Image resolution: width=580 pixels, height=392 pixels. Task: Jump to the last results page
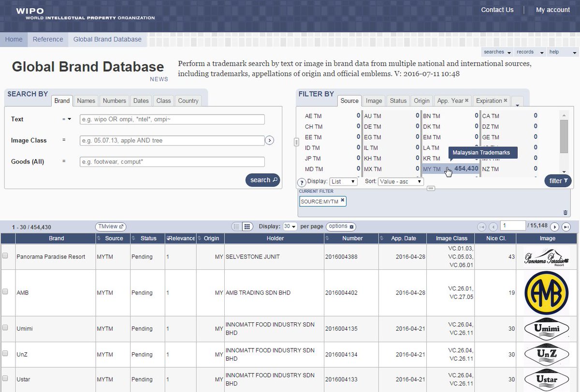[x=566, y=227]
